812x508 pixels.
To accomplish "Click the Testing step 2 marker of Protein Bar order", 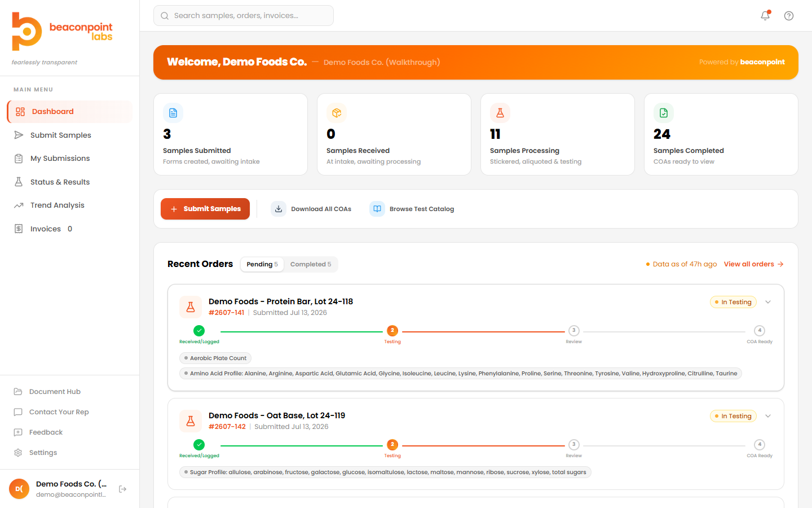I will point(392,331).
